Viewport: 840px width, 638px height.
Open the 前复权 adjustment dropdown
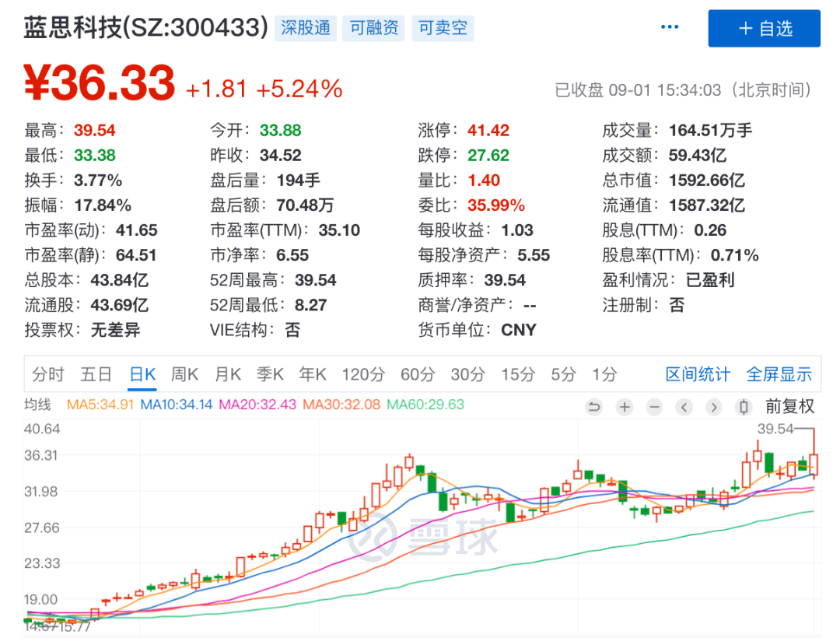click(x=789, y=406)
